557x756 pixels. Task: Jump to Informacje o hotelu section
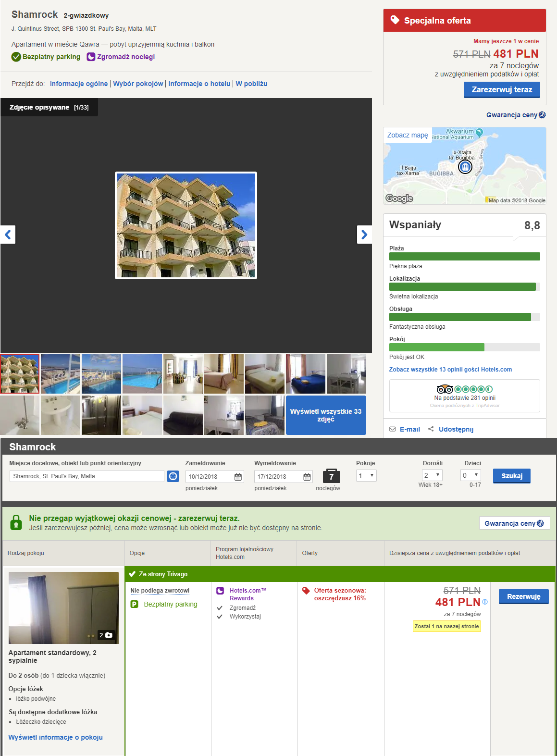[199, 84]
